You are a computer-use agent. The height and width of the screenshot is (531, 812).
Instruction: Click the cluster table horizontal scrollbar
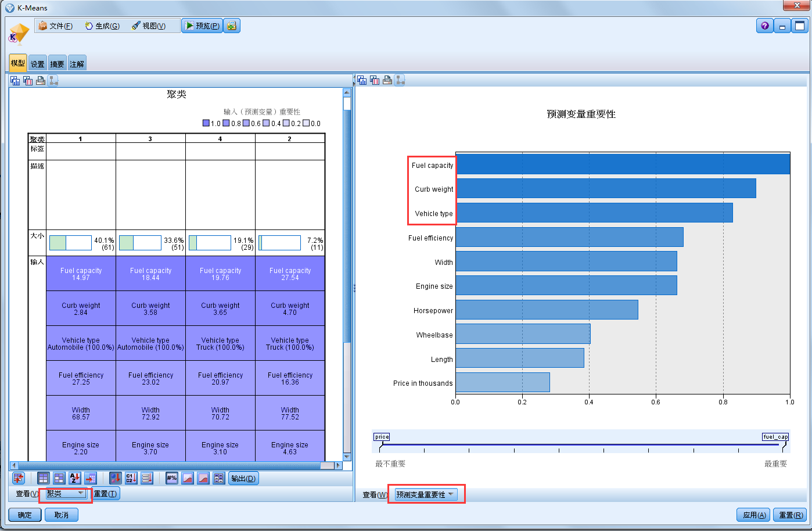[177, 465]
